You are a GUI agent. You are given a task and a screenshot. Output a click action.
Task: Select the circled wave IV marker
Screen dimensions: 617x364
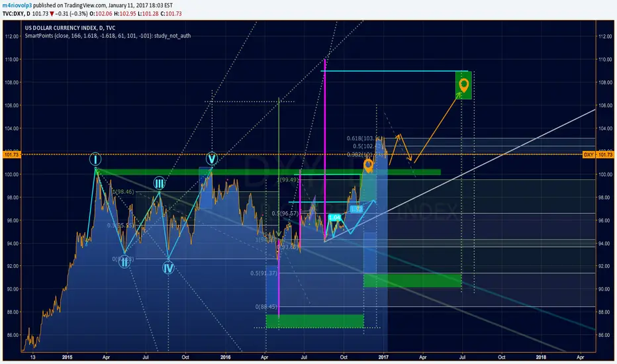coord(168,268)
